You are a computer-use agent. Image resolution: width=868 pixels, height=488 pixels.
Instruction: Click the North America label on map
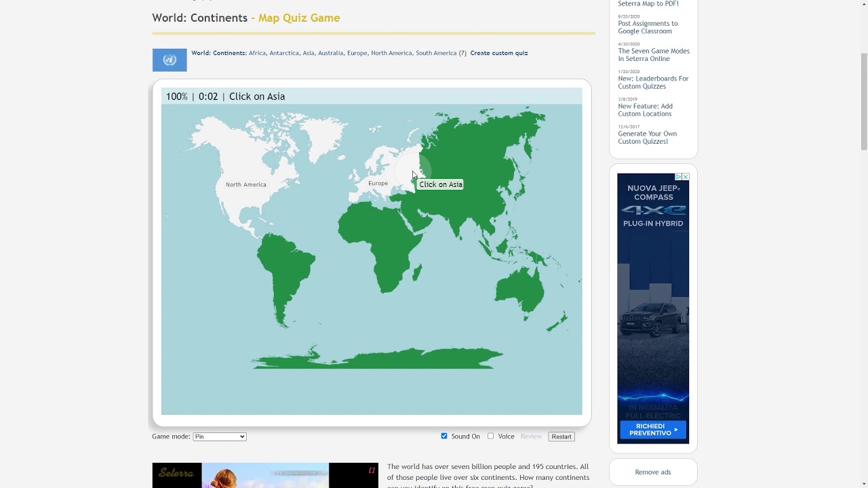point(246,184)
